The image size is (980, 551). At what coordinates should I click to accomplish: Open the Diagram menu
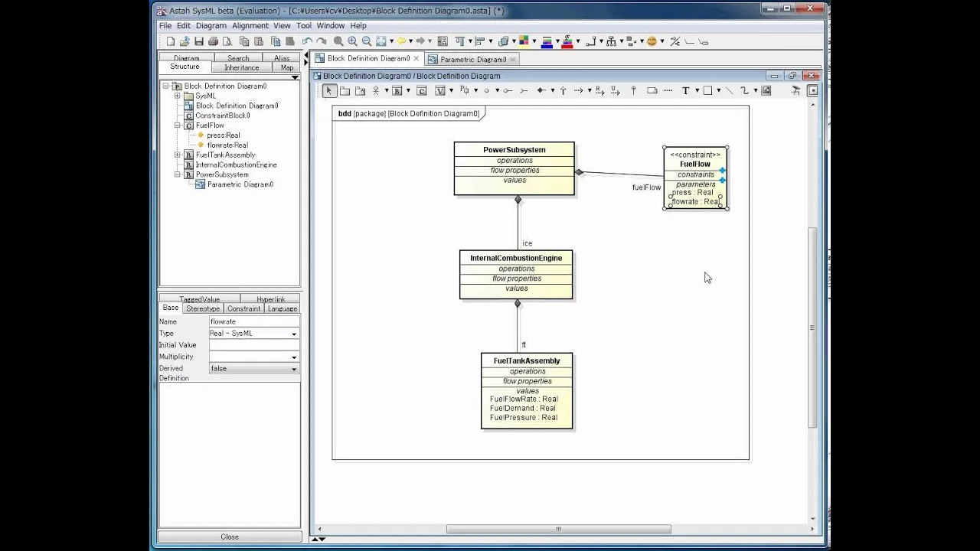click(211, 25)
